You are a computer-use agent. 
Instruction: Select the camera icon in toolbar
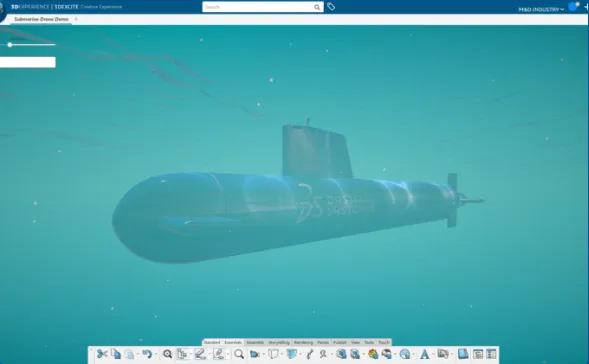tap(255, 354)
